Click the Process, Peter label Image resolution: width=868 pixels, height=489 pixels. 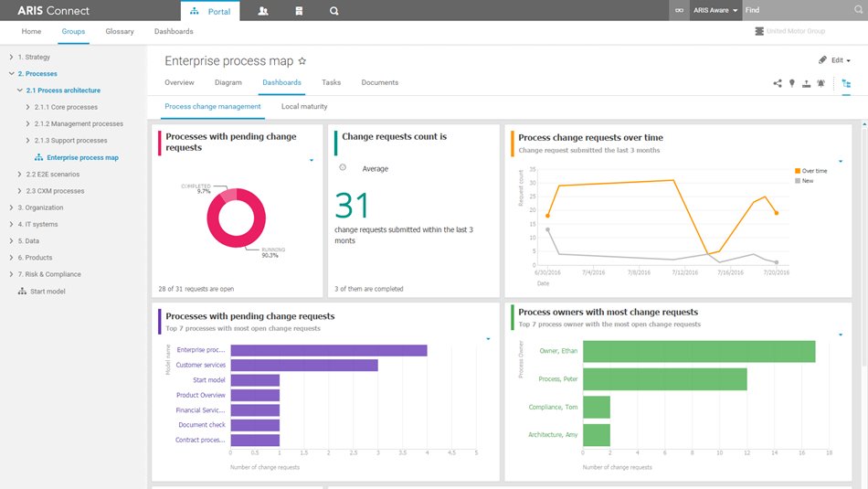pos(558,378)
